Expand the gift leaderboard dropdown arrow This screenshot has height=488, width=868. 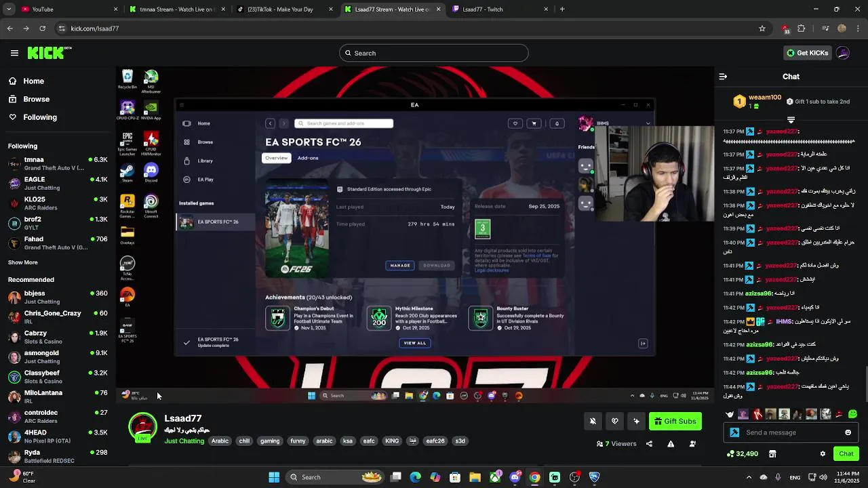[791, 120]
